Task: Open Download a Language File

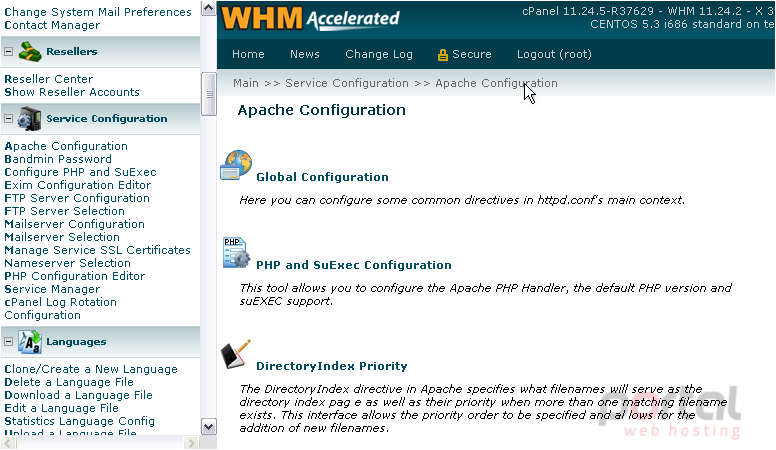Action: (x=78, y=395)
